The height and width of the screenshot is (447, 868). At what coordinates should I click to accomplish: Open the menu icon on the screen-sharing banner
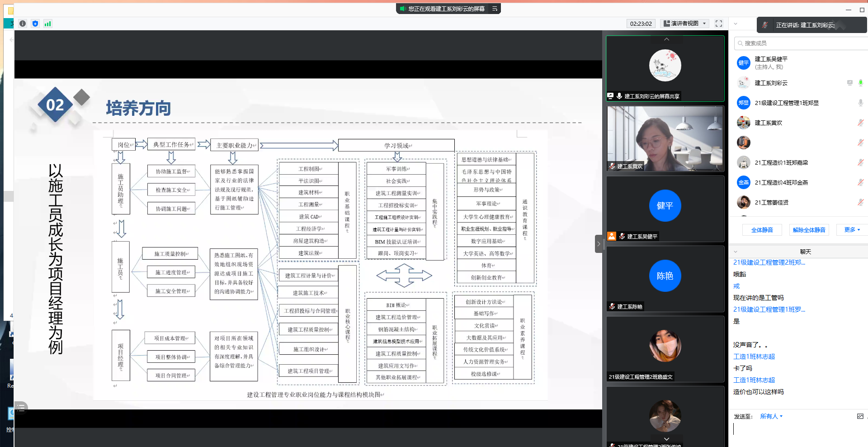(495, 9)
